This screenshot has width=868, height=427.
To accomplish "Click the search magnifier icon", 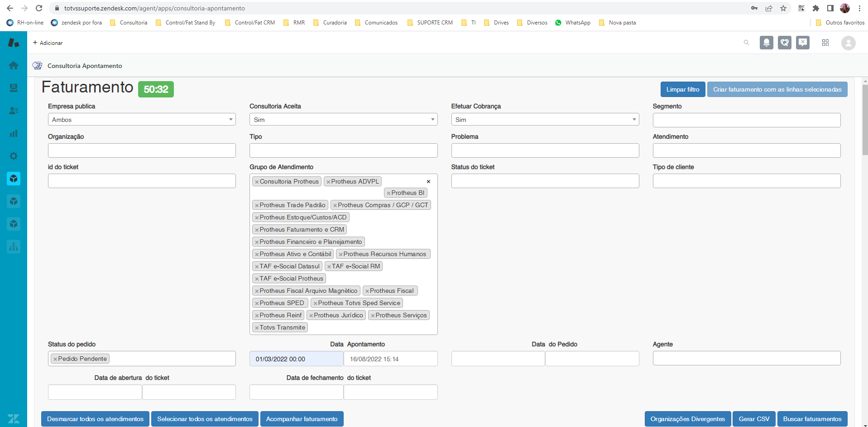I will click(x=746, y=43).
